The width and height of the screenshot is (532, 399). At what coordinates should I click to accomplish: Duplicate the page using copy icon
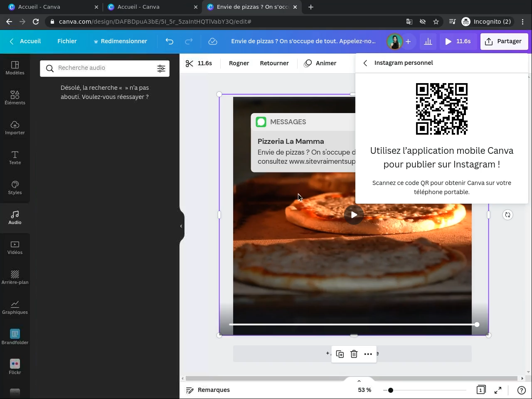[340, 354]
